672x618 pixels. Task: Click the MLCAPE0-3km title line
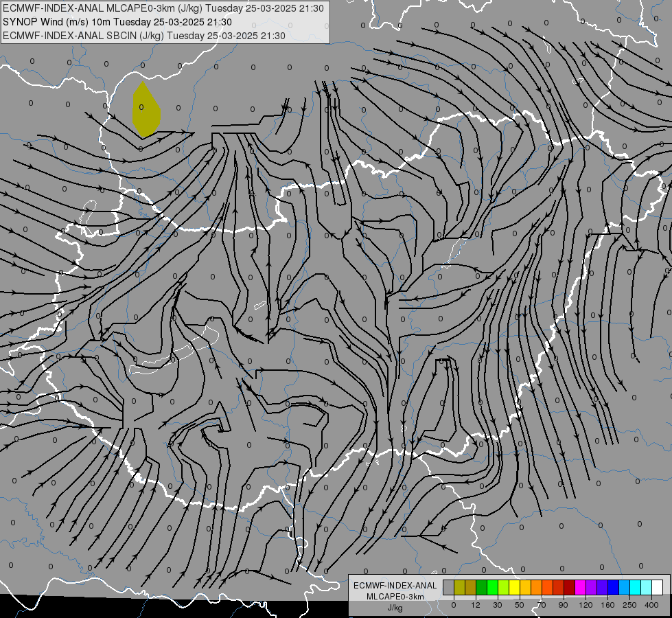163,8
